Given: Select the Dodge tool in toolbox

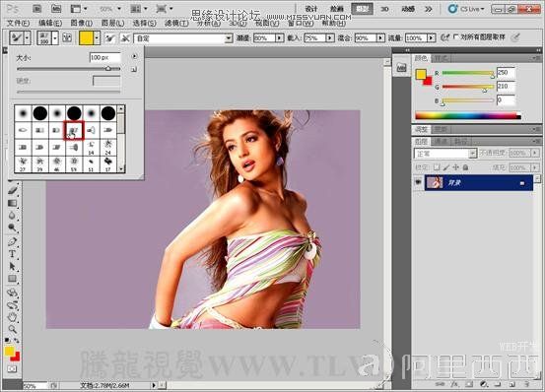Looking at the screenshot, I should (x=13, y=228).
